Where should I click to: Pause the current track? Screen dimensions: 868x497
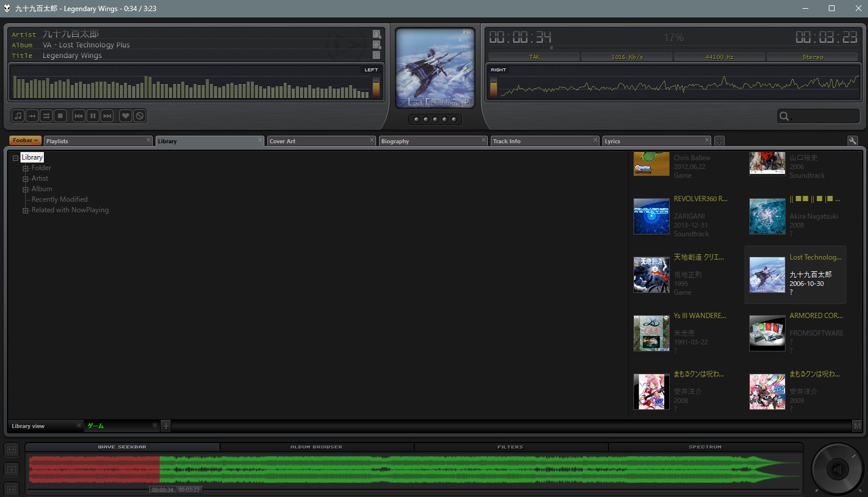tap(93, 116)
